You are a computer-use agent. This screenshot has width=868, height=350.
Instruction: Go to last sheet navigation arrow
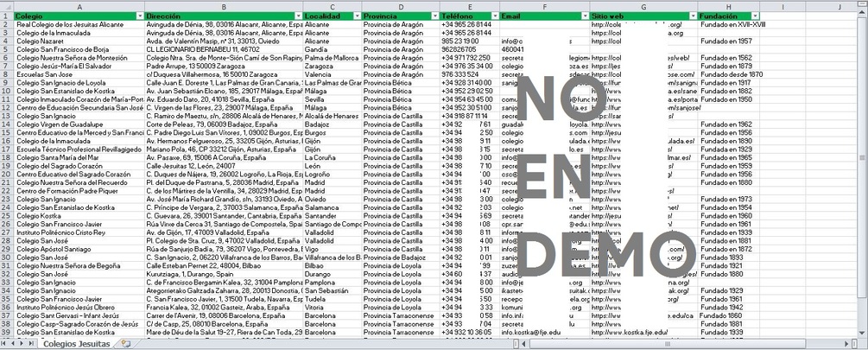click(x=31, y=344)
